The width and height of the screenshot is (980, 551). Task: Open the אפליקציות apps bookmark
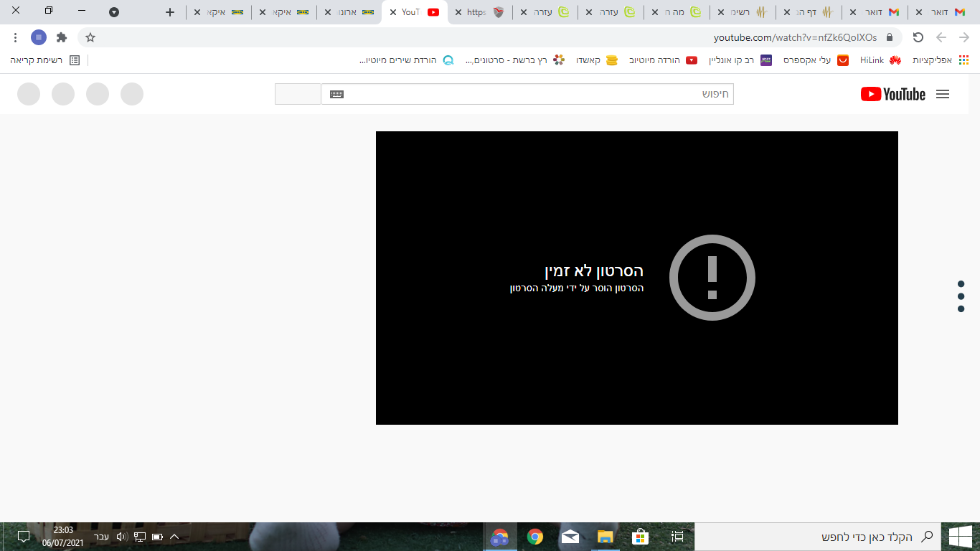941,60
